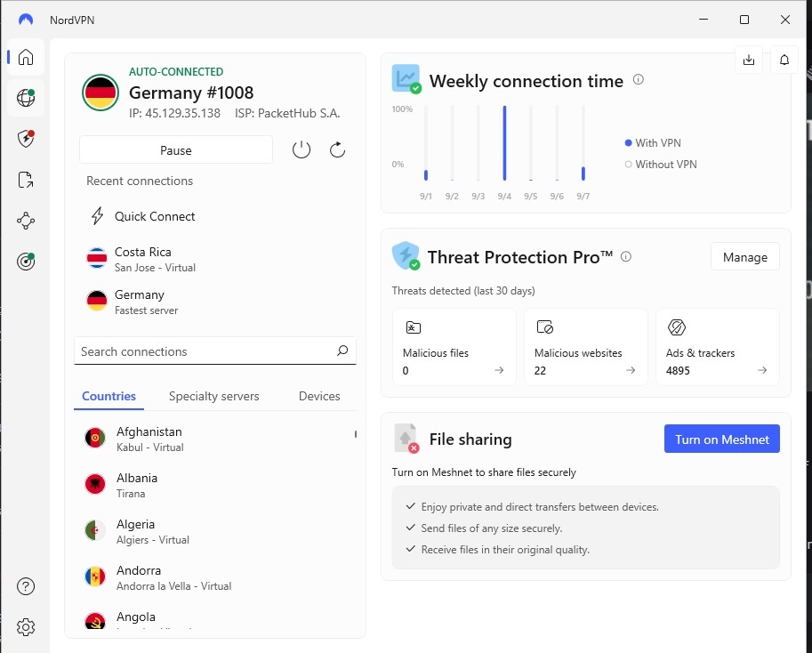Viewport: 812px width, 653px height.
Task: Click the Weekly connection time chart icon
Action: 406,78
